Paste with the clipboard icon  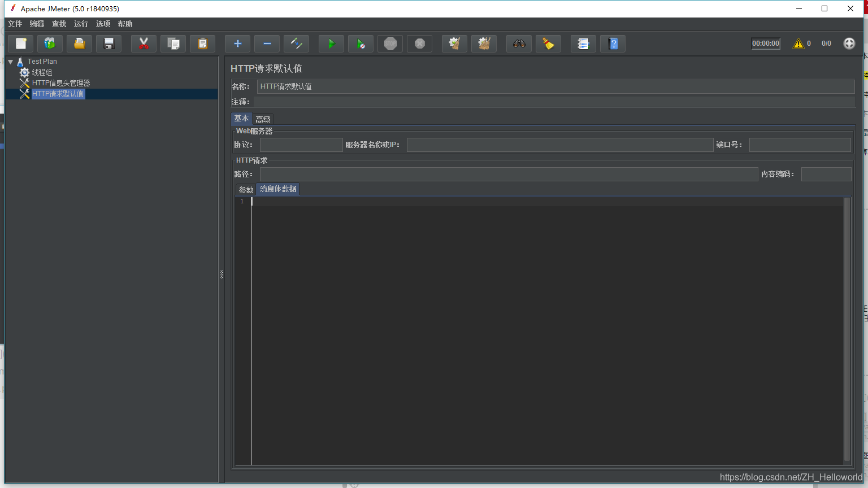click(x=203, y=43)
